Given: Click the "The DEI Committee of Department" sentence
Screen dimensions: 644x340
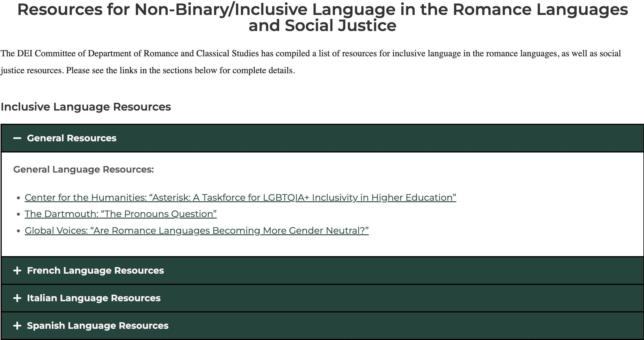Looking at the screenshot, I should pos(310,54).
